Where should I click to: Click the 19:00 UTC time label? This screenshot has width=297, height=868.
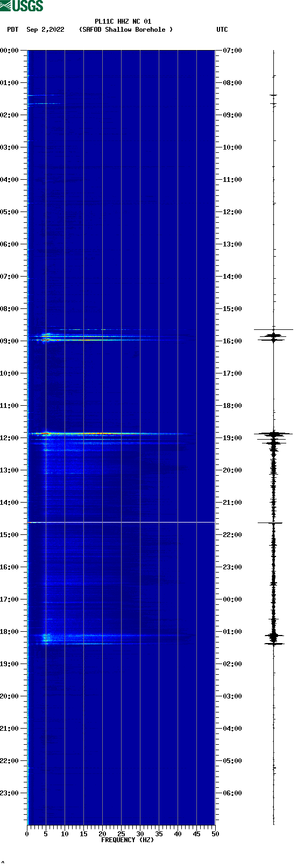point(232,438)
